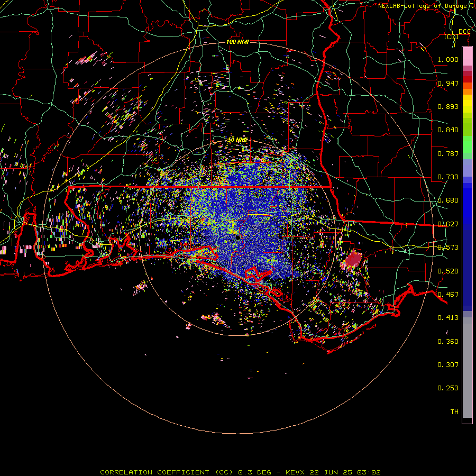Click the 0.680 legend value

point(448,200)
